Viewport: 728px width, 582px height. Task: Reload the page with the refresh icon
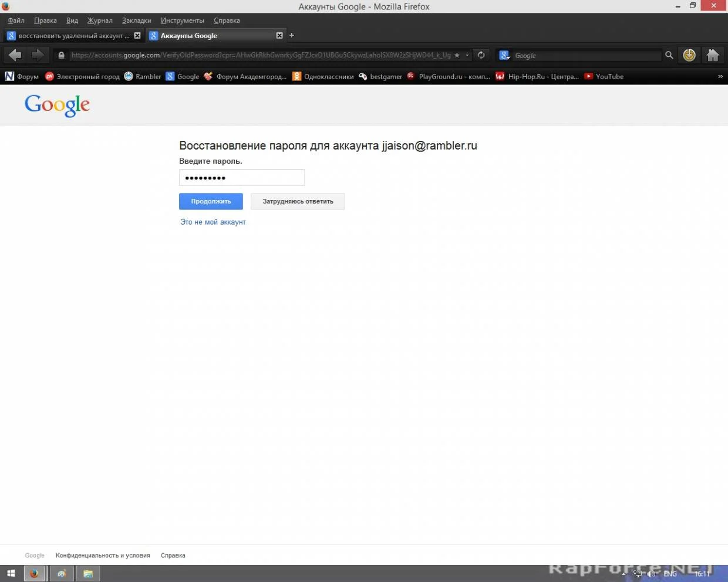point(481,55)
